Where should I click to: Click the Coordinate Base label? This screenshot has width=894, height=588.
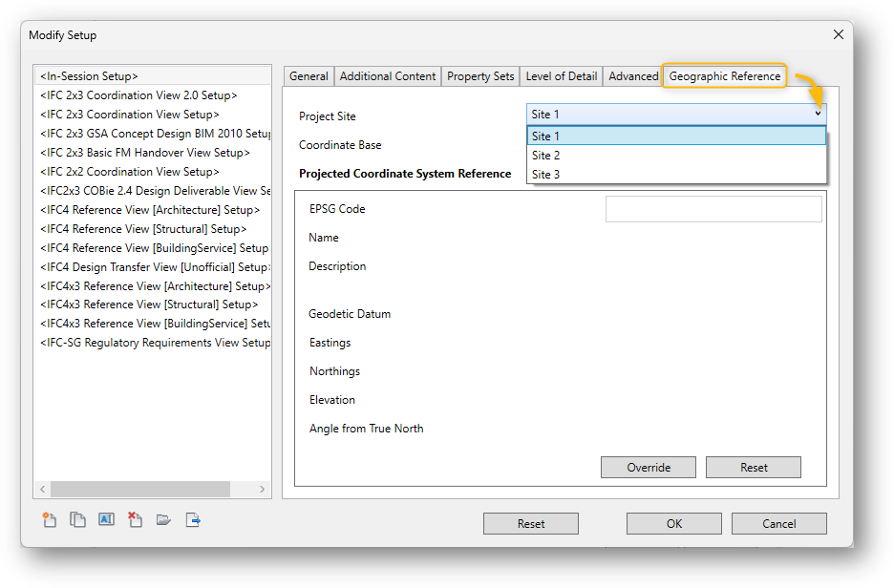tap(340, 145)
